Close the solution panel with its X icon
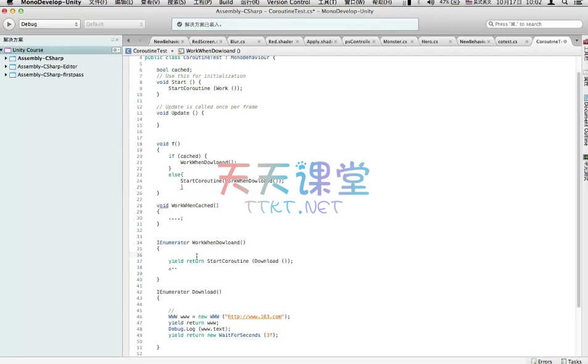This screenshot has height=364, width=588. tap(117, 40)
